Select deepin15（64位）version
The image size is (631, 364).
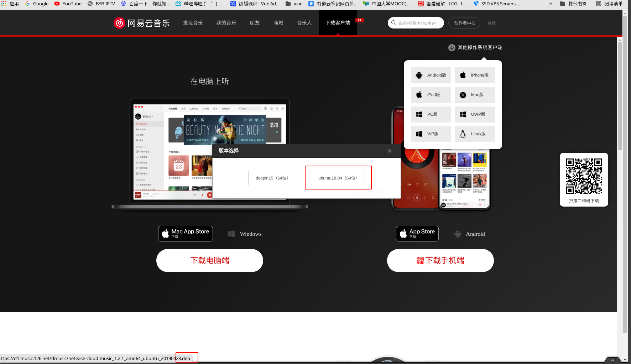(275, 178)
